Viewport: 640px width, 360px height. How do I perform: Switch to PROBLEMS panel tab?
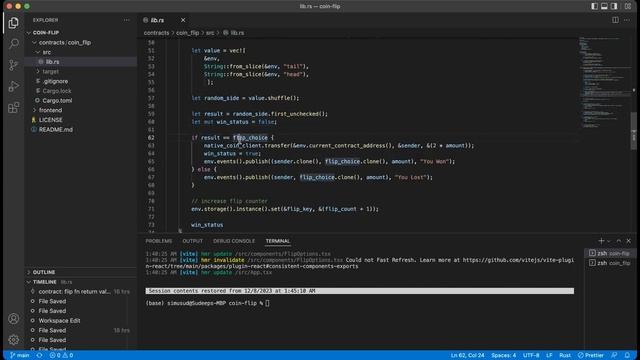[x=159, y=241]
